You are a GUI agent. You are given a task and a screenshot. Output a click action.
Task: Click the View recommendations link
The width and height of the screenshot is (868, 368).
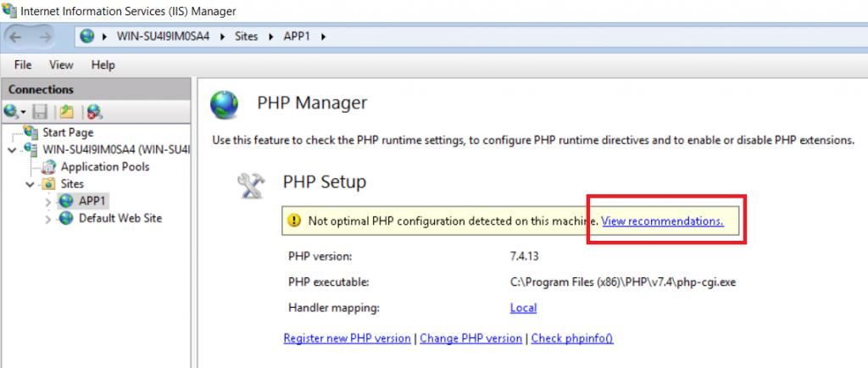point(663,221)
